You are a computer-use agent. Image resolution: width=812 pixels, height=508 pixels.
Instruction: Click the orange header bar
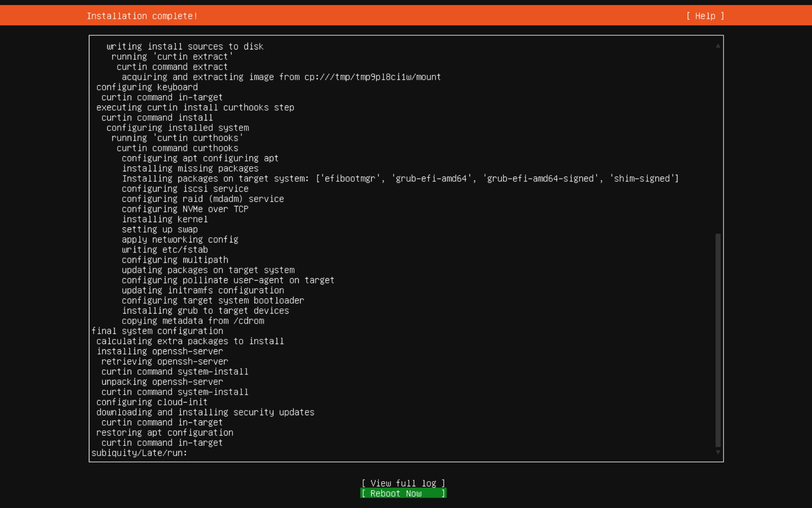tap(405, 16)
